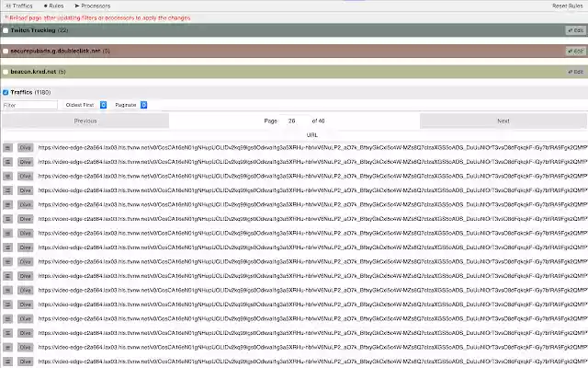Open the Oldest First sort dropdown
The width and height of the screenshot is (588, 368).
(85, 105)
